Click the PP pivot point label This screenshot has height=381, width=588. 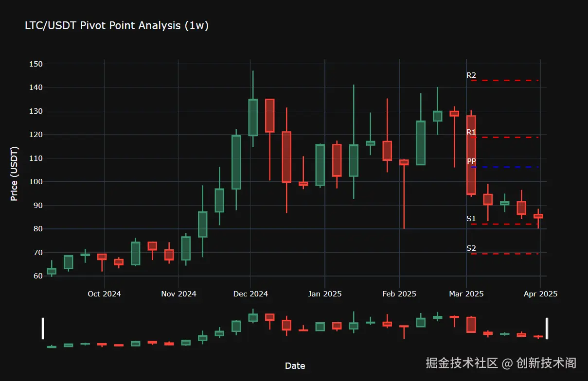(x=471, y=161)
